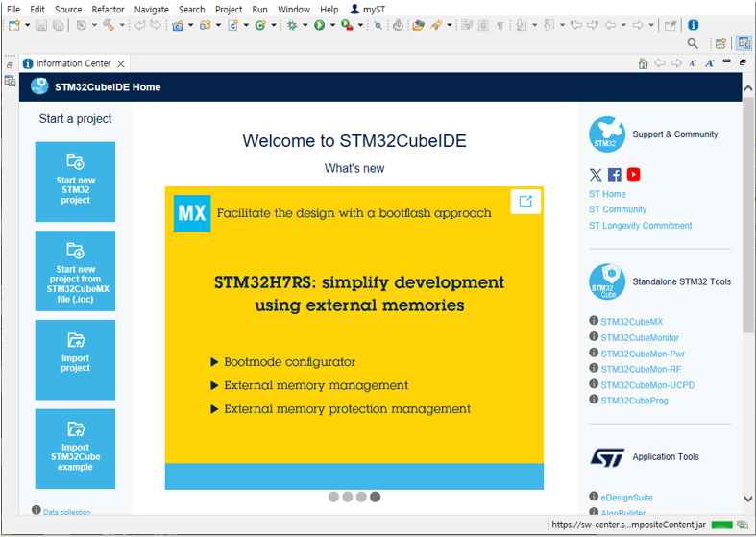The height and width of the screenshot is (537, 756).
Task: Click the STM32H7RS What's new banner
Action: point(354,338)
